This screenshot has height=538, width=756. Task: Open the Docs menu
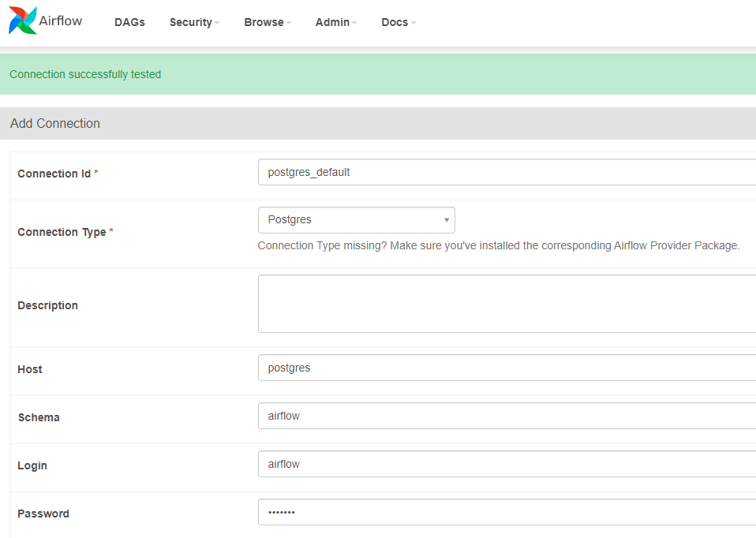pyautogui.click(x=399, y=22)
